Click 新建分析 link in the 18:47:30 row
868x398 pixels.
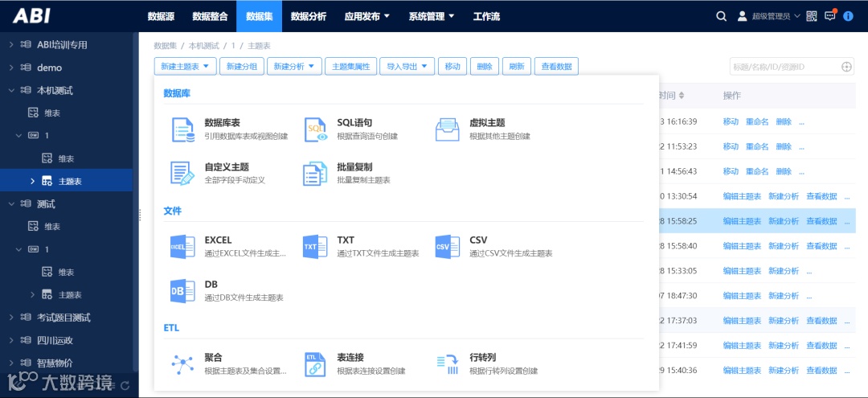click(784, 296)
